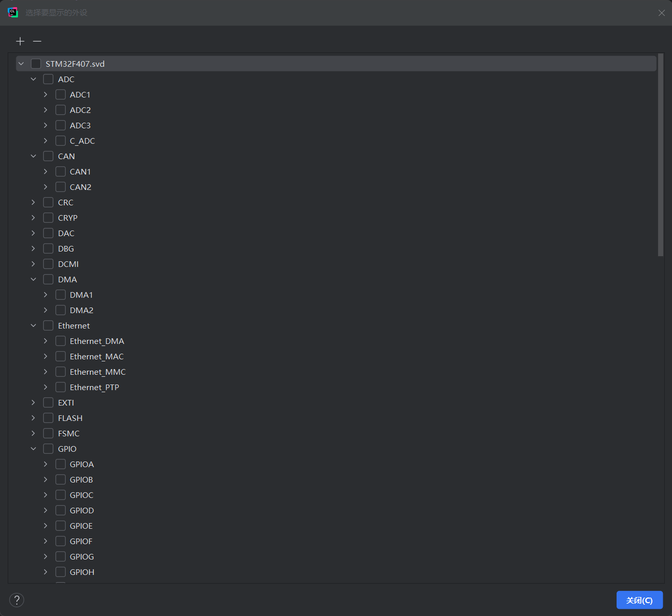The image size is (672, 616).
Task: Collapse the CAN group chevron
Action: pos(33,156)
